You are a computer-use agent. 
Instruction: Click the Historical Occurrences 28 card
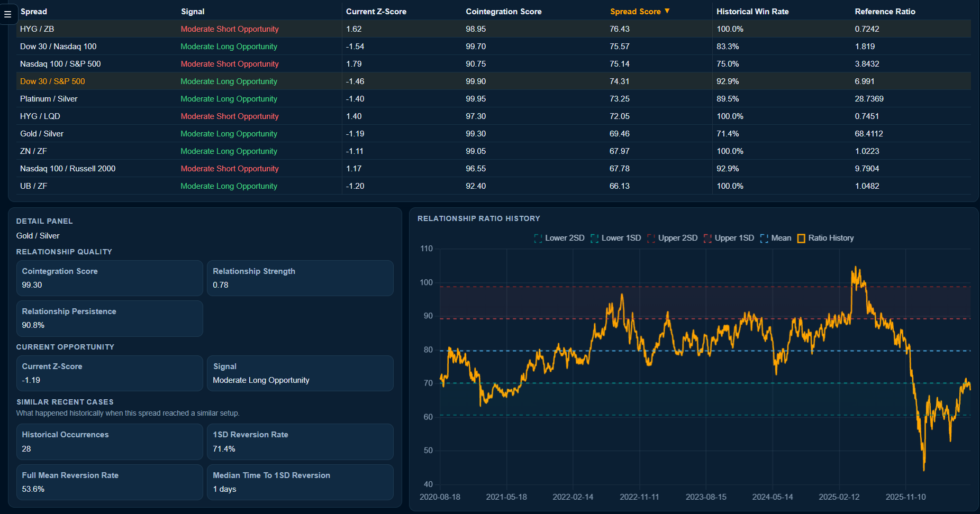click(110, 442)
